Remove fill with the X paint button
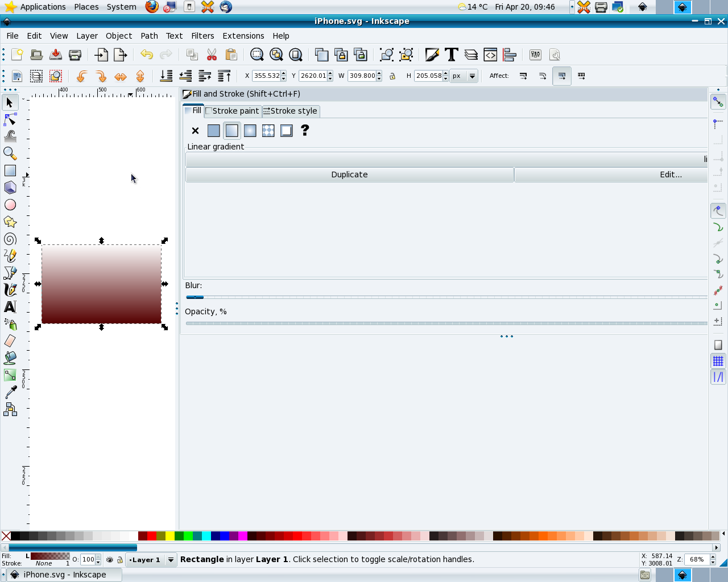This screenshot has height=582, width=728. pyautogui.click(x=195, y=131)
